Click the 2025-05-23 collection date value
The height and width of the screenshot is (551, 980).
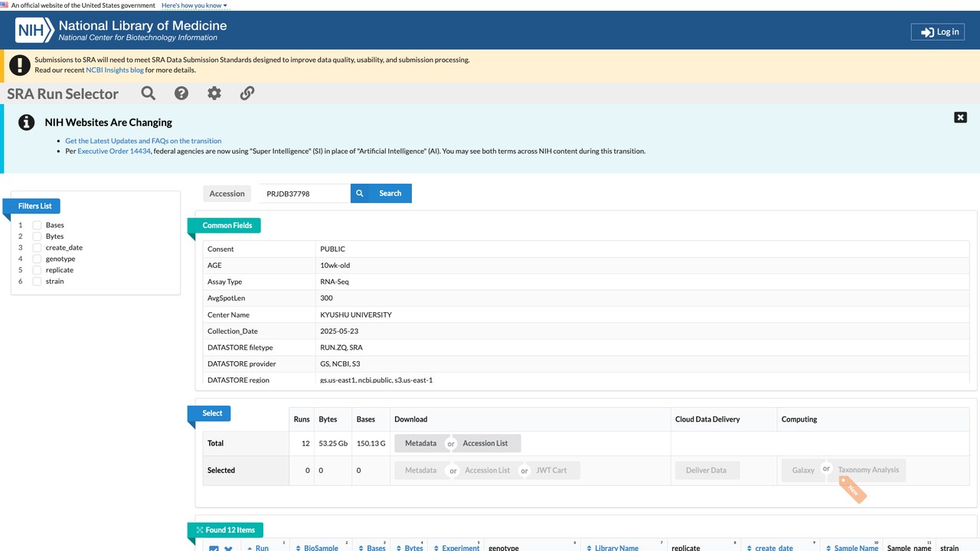pyautogui.click(x=339, y=331)
